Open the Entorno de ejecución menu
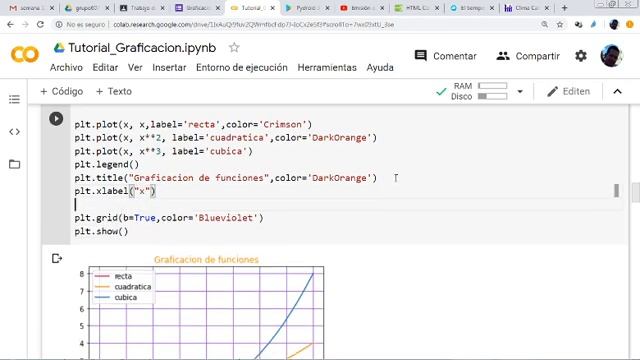The width and height of the screenshot is (640, 360). tap(242, 68)
